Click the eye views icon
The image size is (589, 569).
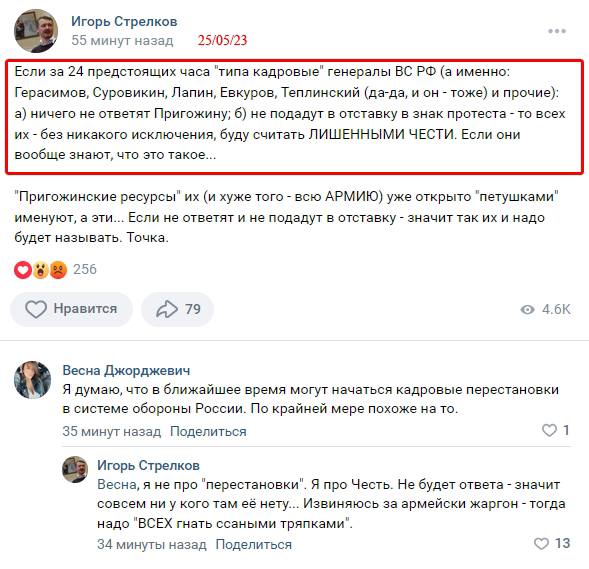pos(527,309)
